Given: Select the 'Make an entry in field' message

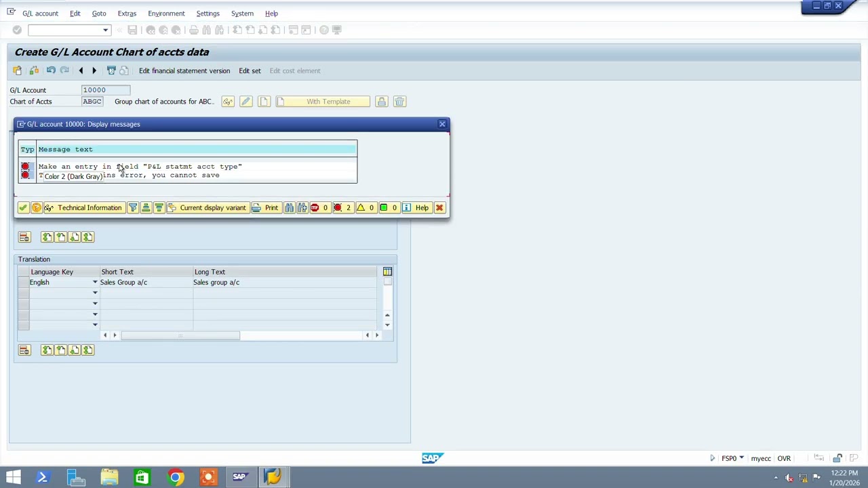Looking at the screenshot, I should coord(140,167).
